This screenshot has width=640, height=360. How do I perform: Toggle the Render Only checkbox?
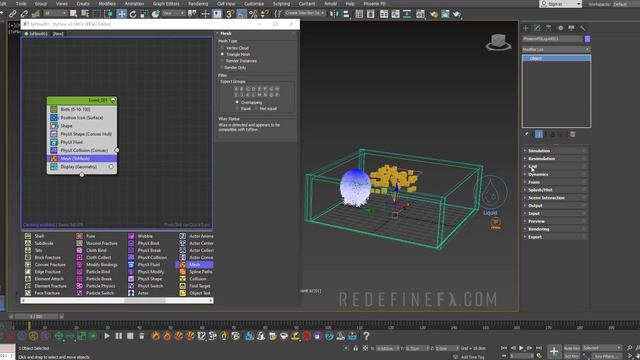234,67
